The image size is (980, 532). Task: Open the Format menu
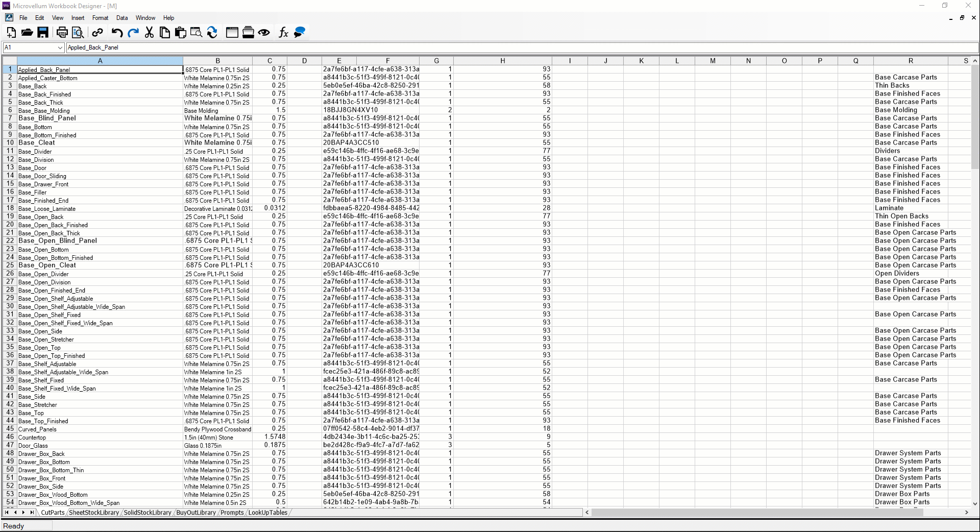(x=100, y=18)
